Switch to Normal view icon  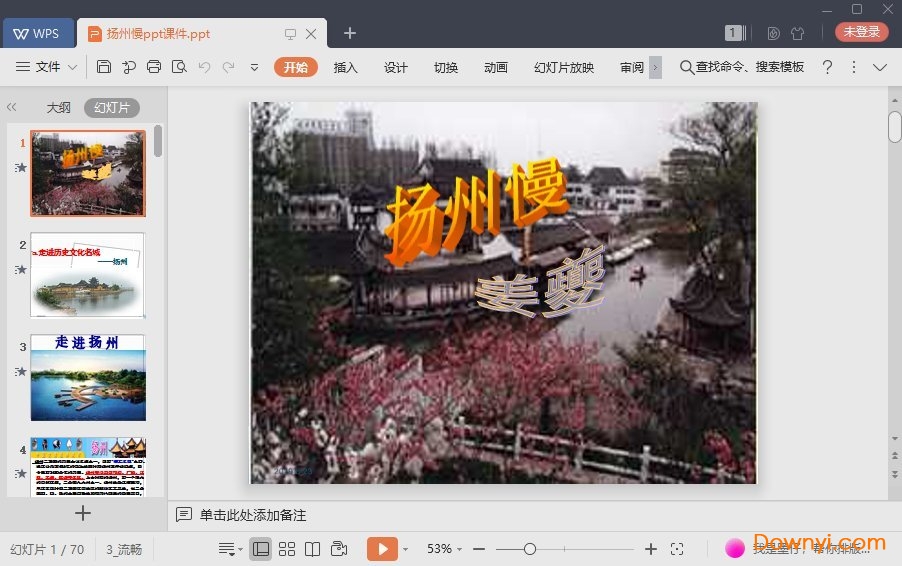tap(261, 549)
